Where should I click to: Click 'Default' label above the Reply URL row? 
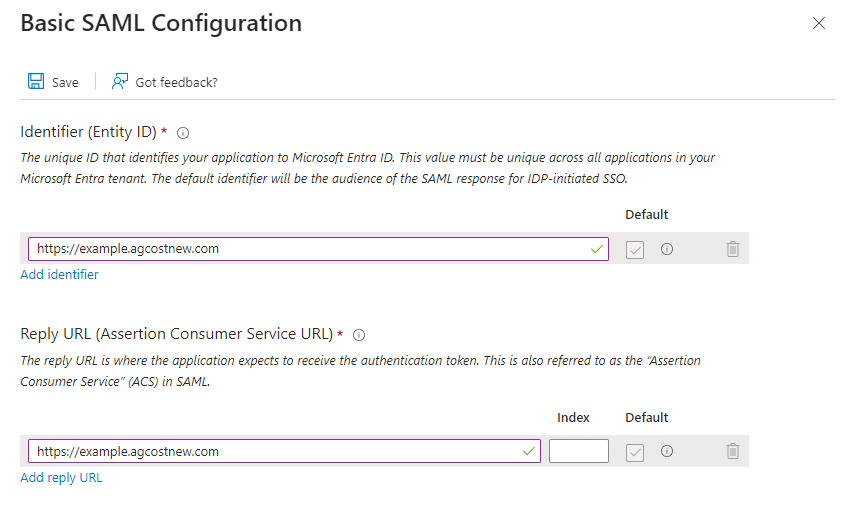(647, 418)
